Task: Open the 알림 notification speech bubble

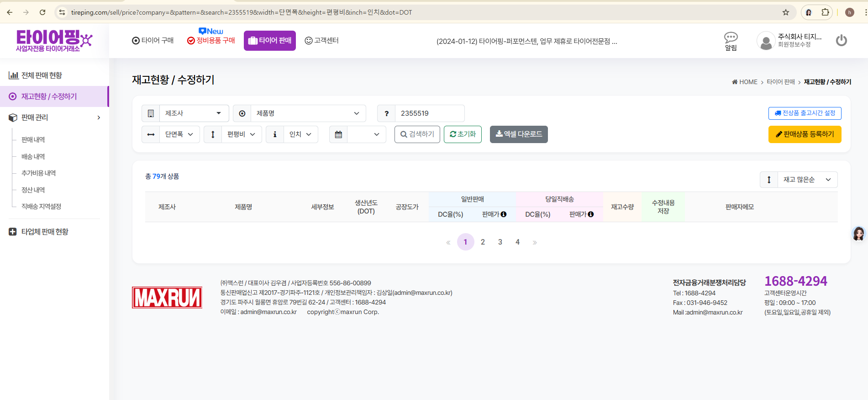Action: pos(731,37)
